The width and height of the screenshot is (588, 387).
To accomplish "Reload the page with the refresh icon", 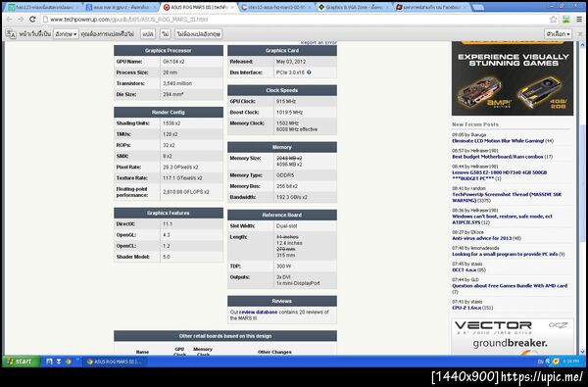I will coord(33,20).
